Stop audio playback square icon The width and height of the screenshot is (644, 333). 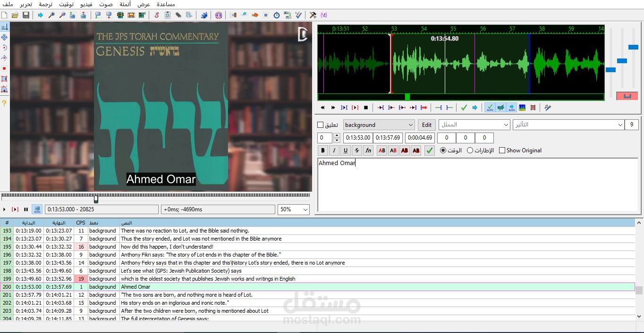[x=366, y=108]
